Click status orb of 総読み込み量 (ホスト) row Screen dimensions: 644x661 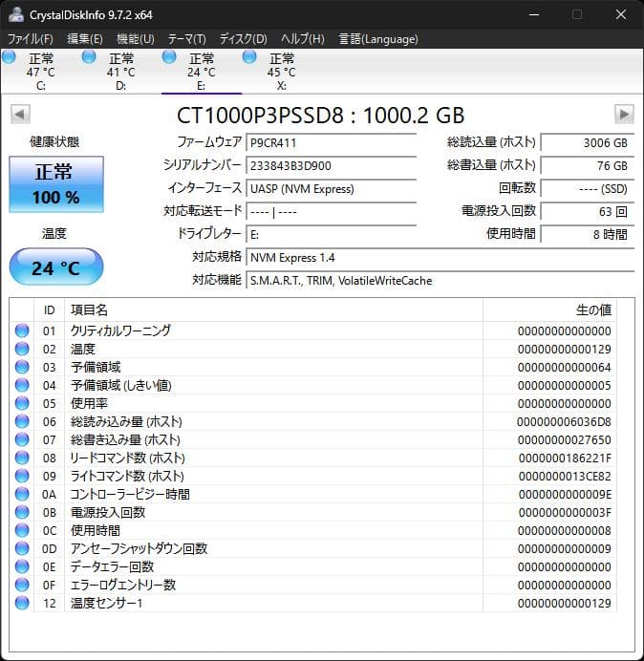pyautogui.click(x=22, y=421)
